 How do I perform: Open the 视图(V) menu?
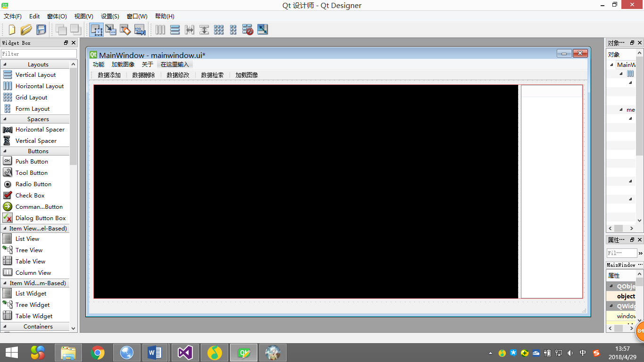pos(84,16)
